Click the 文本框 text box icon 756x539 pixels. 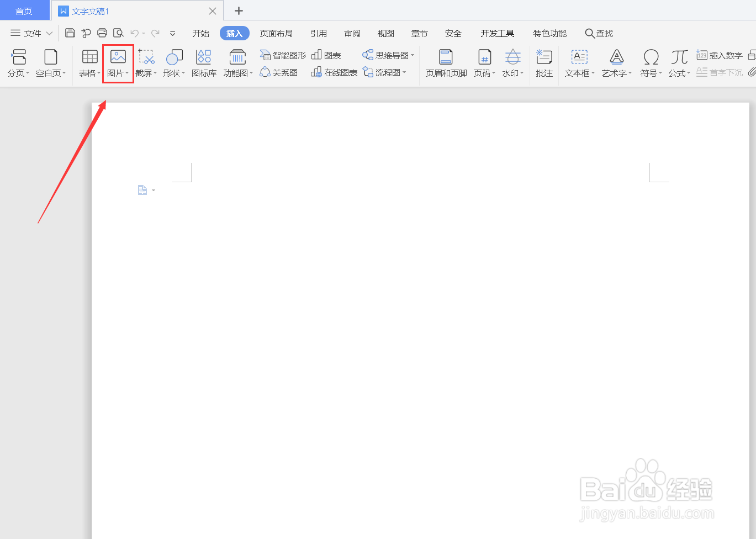[x=579, y=57]
